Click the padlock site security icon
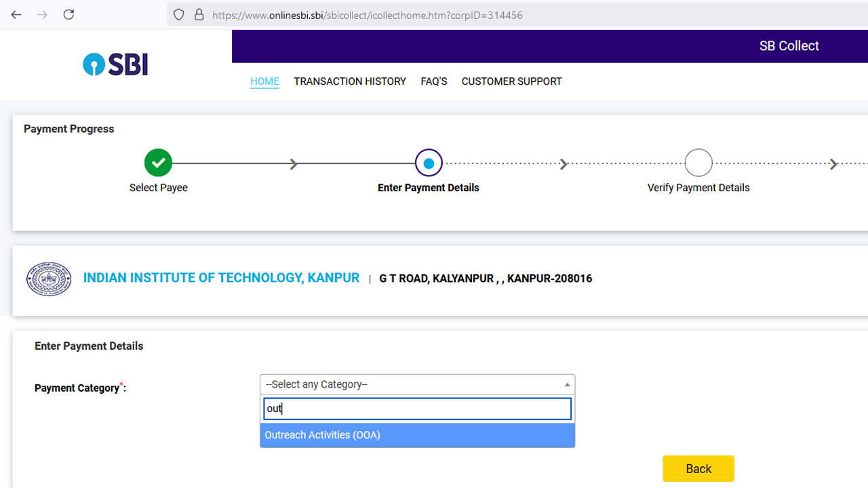The width and height of the screenshot is (868, 488). pyautogui.click(x=199, y=15)
